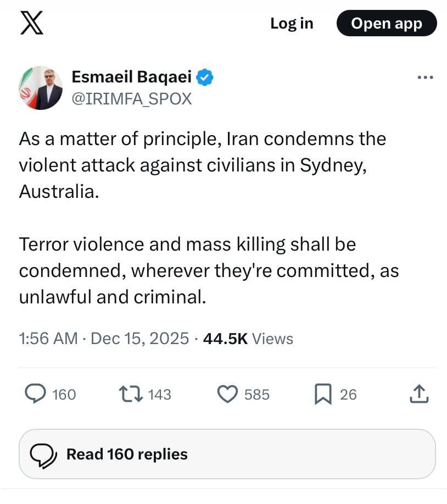The width and height of the screenshot is (447, 504).
Task: Open Esmaeil Baqaei's profile picture
Action: pyautogui.click(x=41, y=88)
